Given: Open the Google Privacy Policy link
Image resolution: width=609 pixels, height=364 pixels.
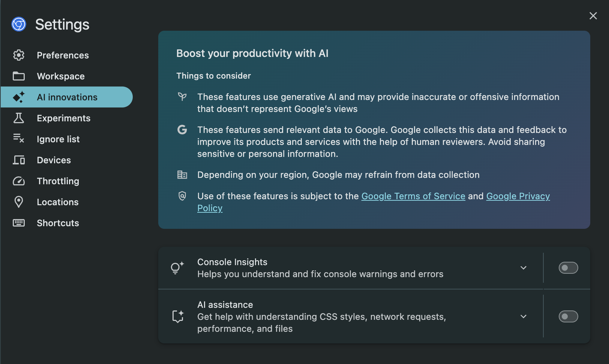Looking at the screenshot, I should pos(517,196).
